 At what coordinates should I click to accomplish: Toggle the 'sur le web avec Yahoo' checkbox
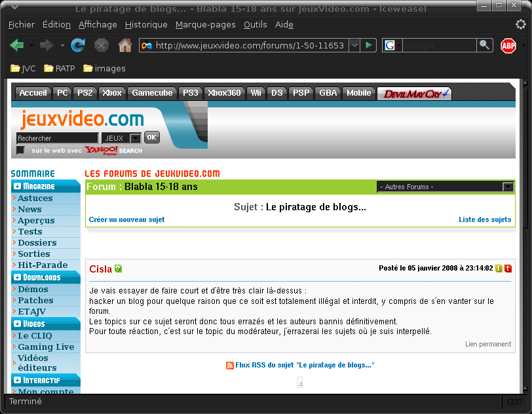click(21, 150)
